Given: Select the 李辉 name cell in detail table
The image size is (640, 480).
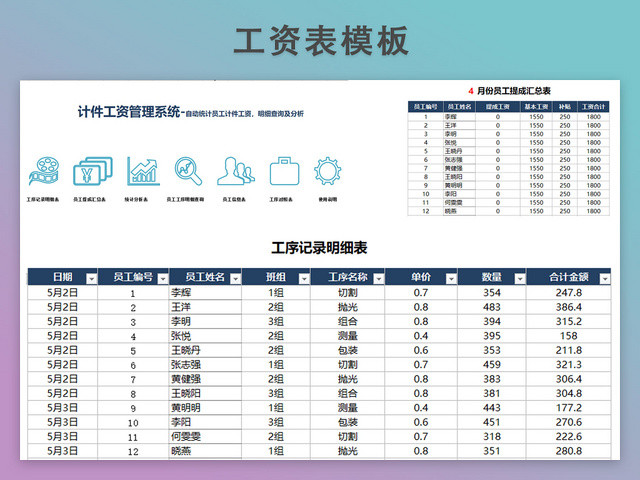Looking at the screenshot, I should point(181,293).
